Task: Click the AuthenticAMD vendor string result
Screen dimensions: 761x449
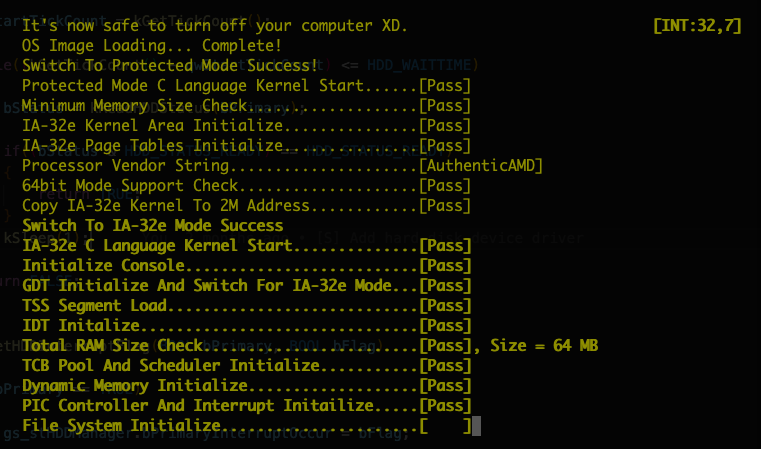Action: point(480,166)
